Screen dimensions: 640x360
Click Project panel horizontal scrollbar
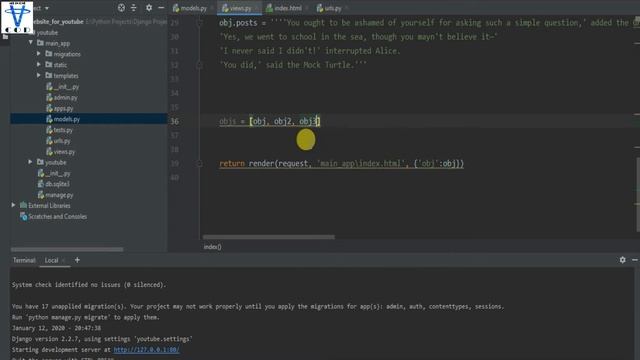[67, 249]
